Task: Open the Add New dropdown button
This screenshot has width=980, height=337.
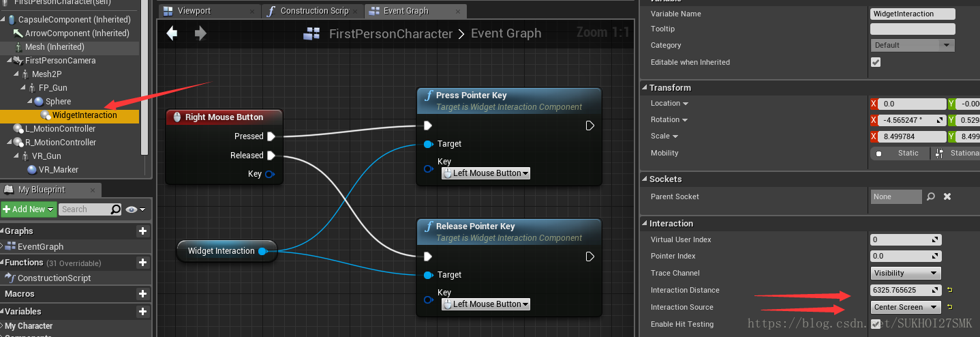Action: (29, 209)
